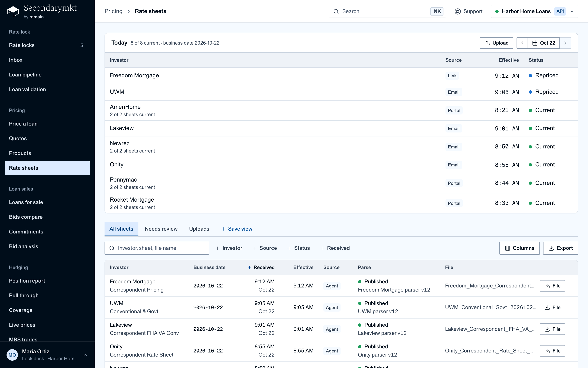Add a Status filter
The image size is (588, 368).
(298, 248)
